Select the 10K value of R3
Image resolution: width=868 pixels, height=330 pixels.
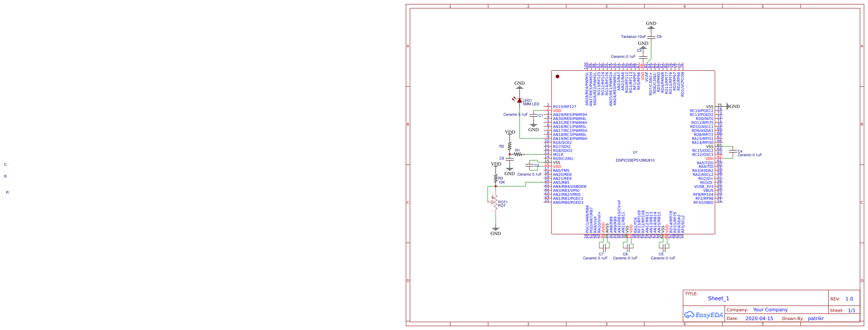click(x=501, y=182)
